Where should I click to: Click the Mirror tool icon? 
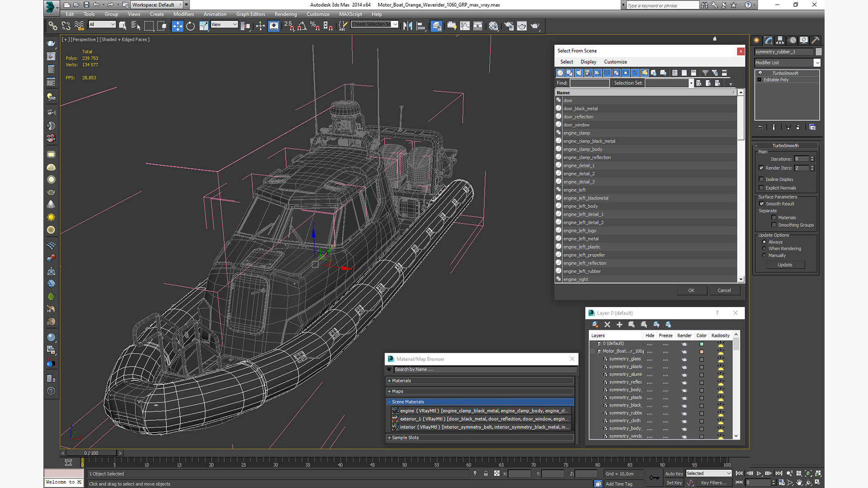(x=407, y=26)
